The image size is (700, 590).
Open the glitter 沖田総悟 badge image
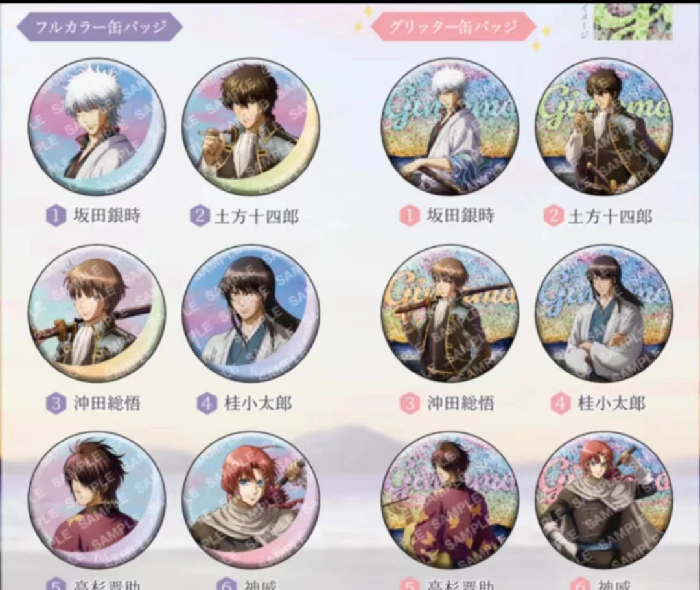click(x=450, y=313)
